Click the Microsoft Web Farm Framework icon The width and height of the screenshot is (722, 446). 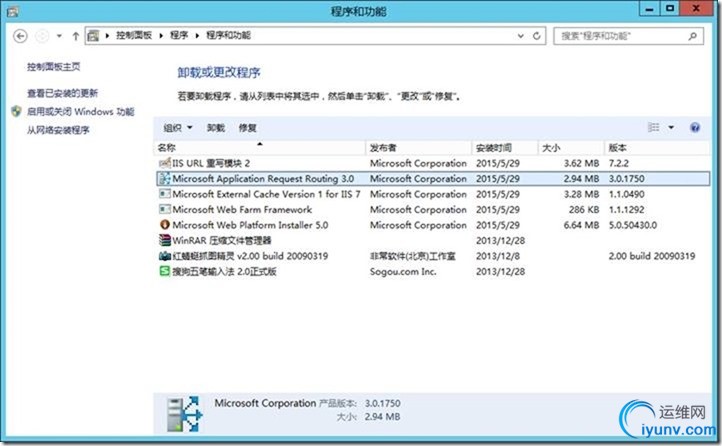point(164,209)
